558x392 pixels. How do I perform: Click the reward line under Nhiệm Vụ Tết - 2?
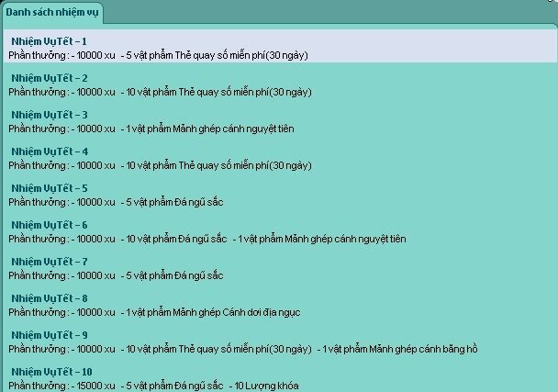point(160,92)
